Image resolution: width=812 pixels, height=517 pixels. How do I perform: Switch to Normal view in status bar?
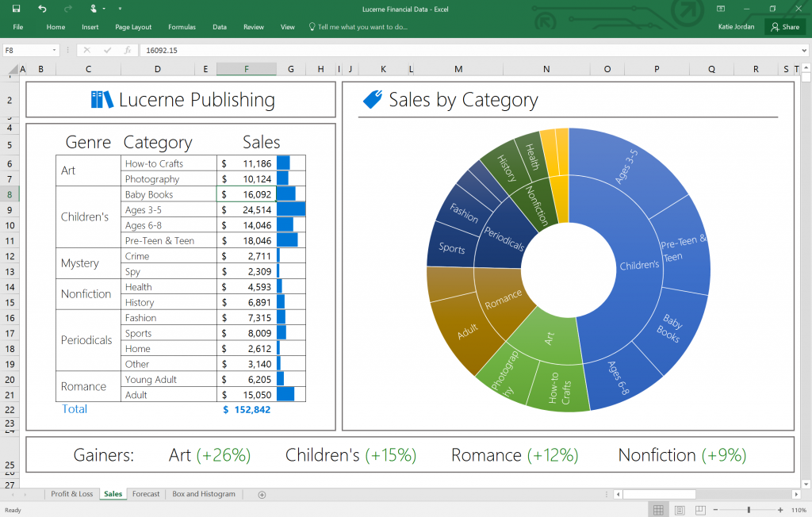(x=658, y=510)
